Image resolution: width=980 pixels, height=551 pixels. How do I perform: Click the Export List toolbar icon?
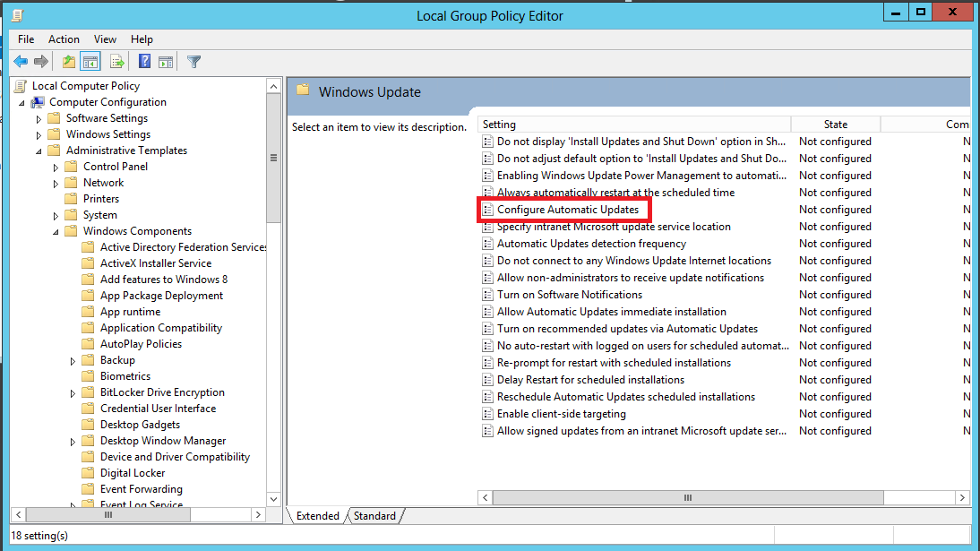click(x=116, y=61)
